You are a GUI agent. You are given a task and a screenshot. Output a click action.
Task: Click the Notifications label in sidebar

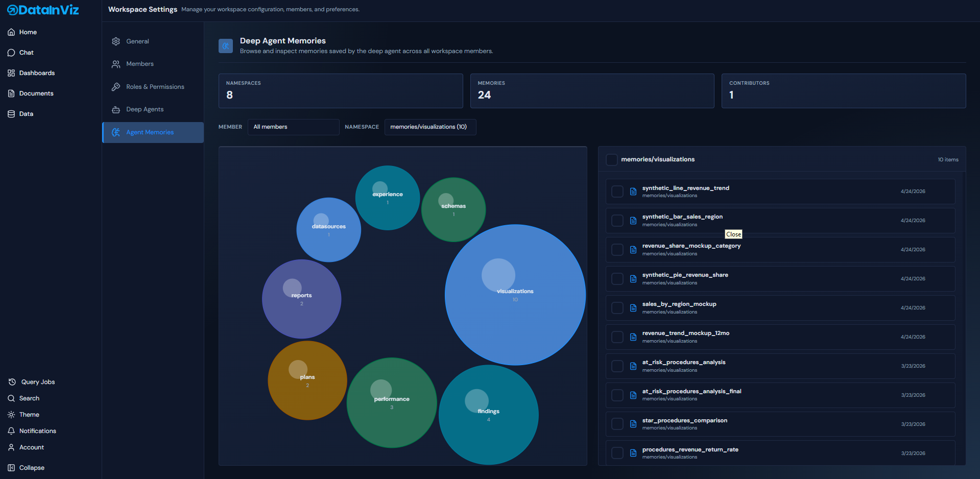[x=38, y=431]
